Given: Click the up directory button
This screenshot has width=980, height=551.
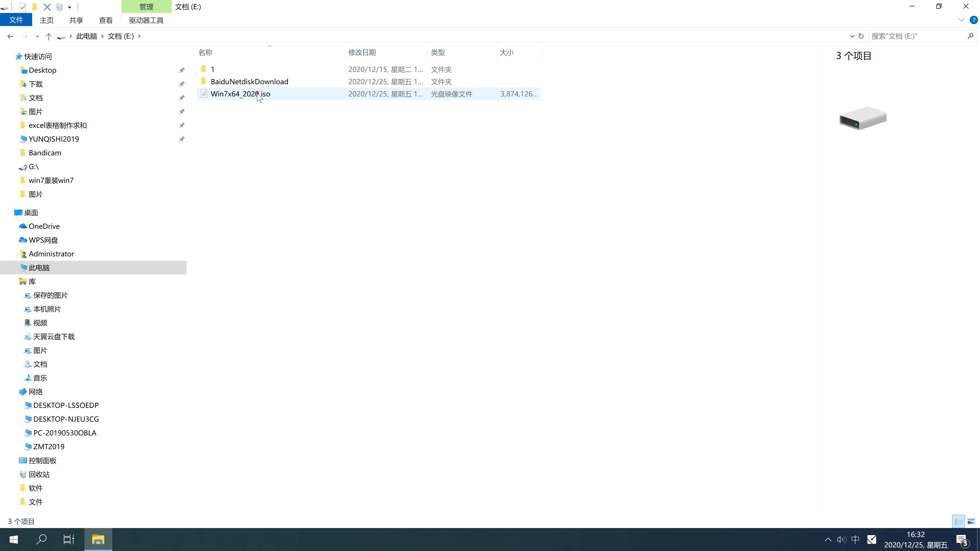Looking at the screenshot, I should point(48,36).
